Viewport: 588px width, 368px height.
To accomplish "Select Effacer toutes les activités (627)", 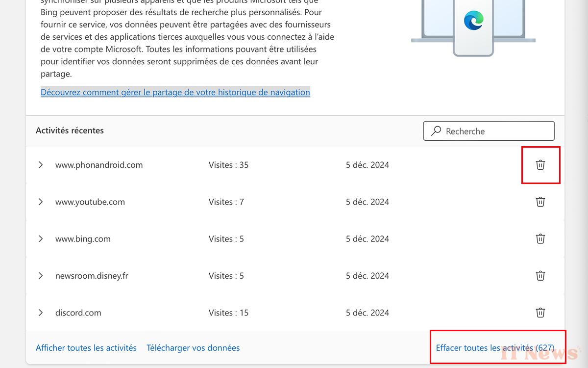I will (495, 348).
